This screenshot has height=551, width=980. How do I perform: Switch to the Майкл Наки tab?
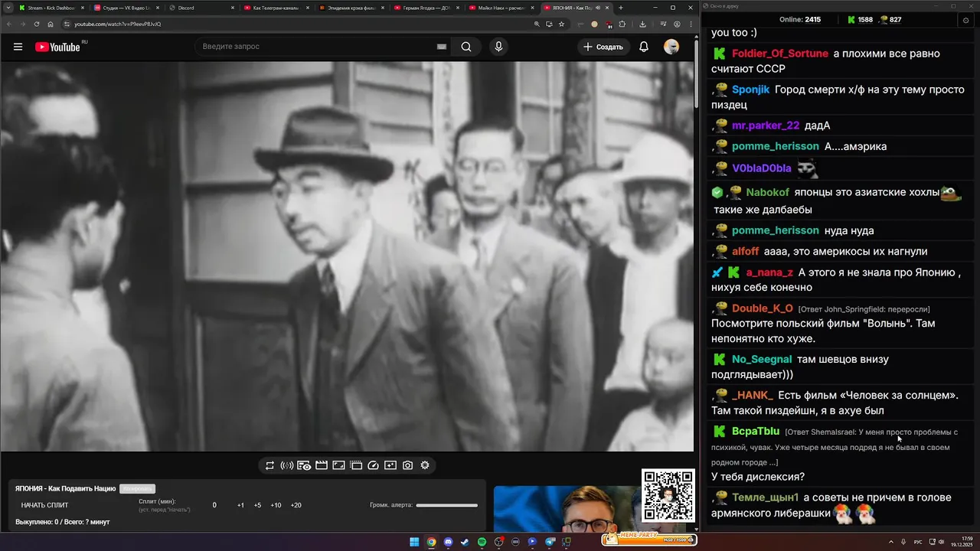tap(500, 8)
